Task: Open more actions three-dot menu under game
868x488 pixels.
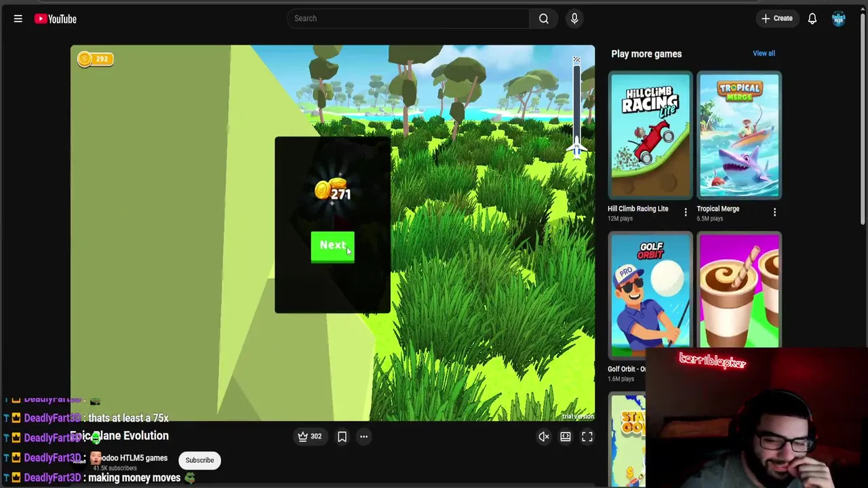Action: [363, 436]
